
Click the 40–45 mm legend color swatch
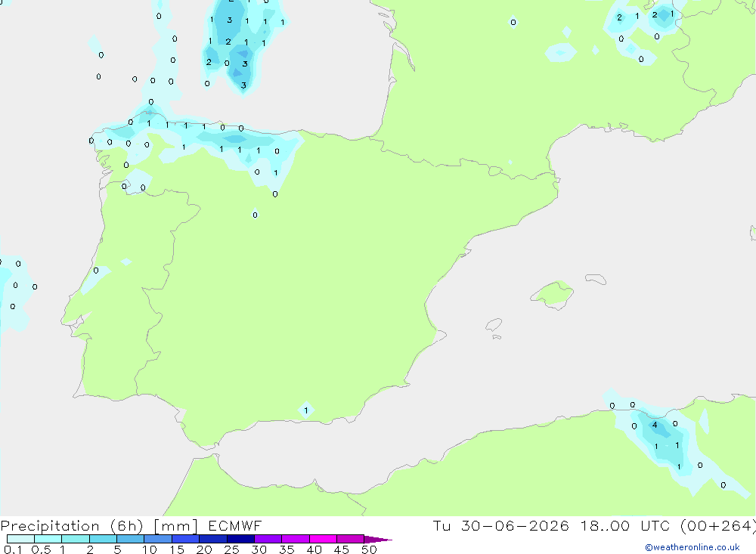click(x=323, y=539)
